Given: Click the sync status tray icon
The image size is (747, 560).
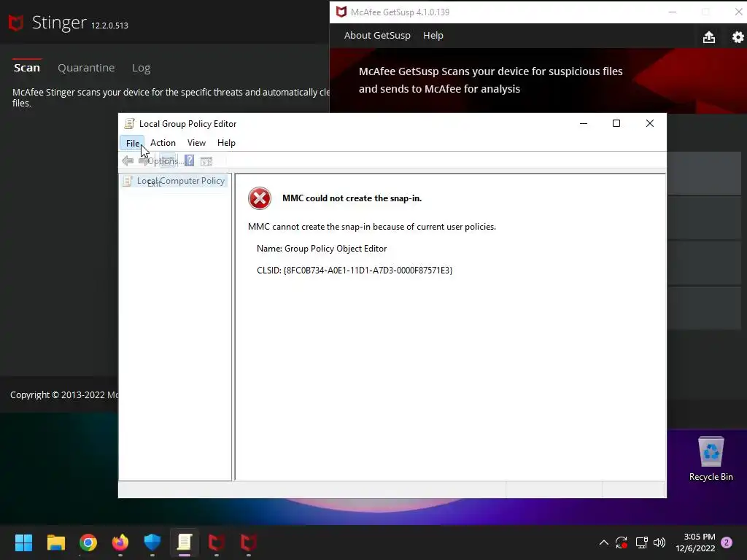Looking at the screenshot, I should click(x=622, y=542).
